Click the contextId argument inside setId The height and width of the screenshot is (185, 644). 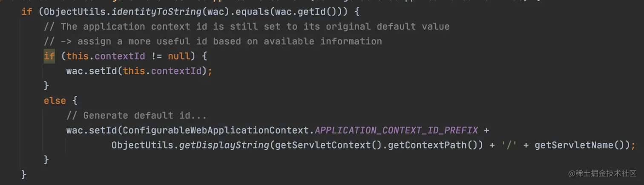[176, 71]
